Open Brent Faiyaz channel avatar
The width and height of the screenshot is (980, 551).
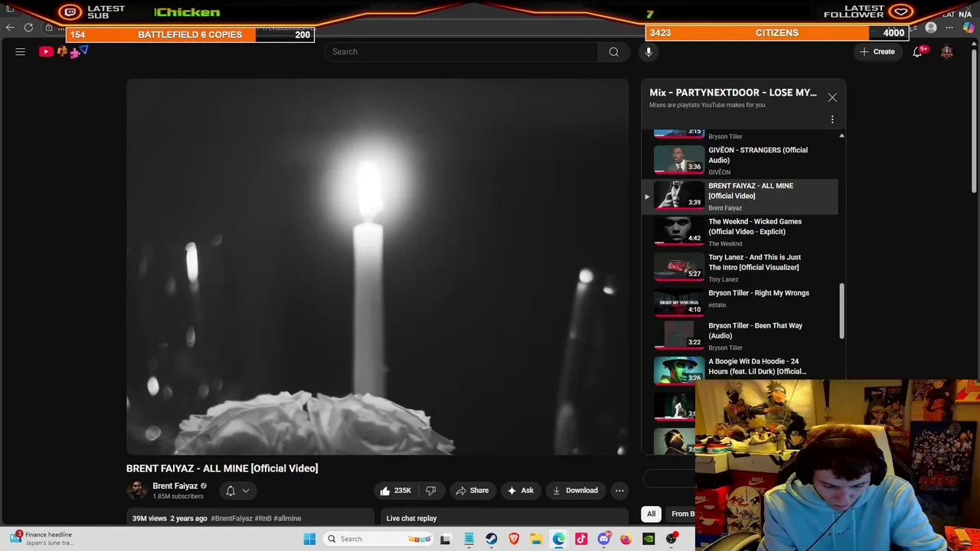click(x=136, y=490)
